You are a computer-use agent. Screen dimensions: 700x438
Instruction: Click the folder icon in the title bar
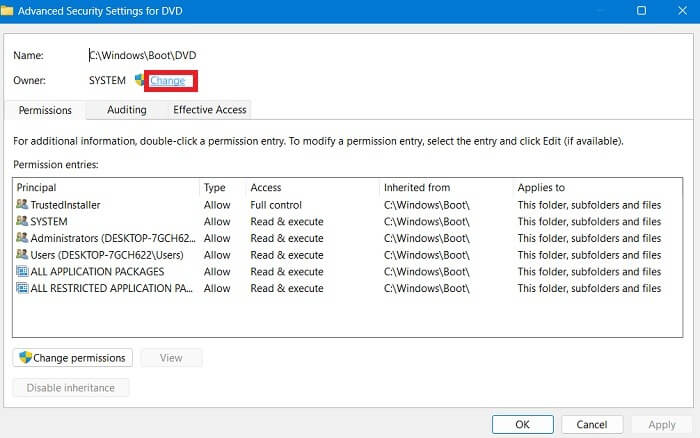click(7, 10)
